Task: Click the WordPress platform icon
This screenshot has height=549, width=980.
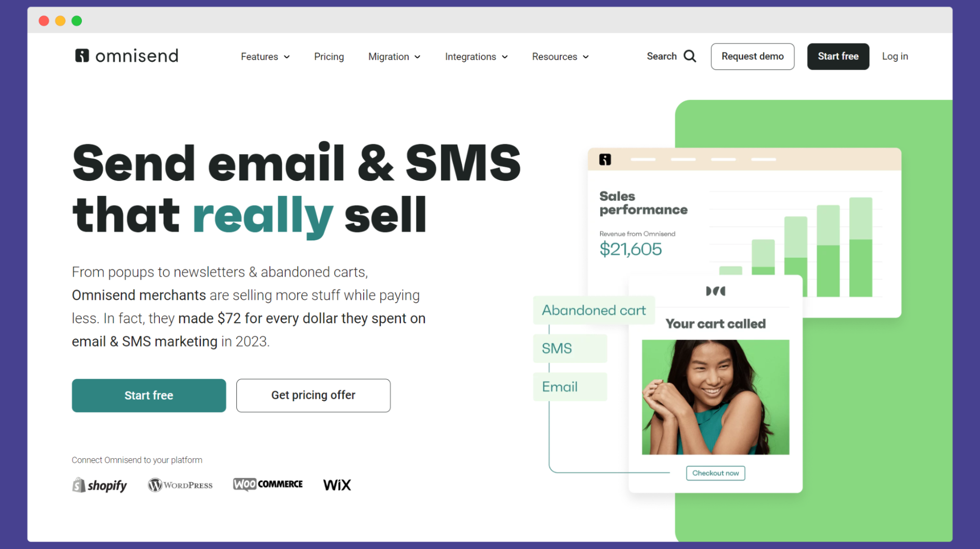Action: coord(180,485)
